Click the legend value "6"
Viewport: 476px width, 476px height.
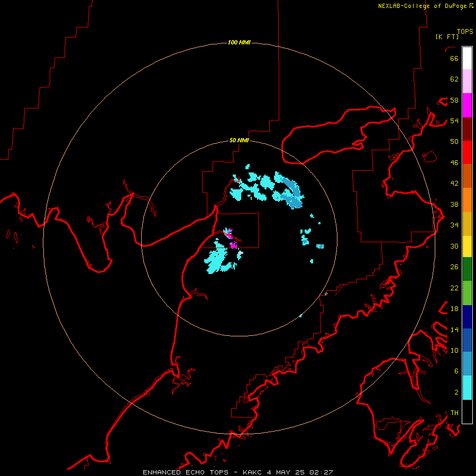coord(456,371)
